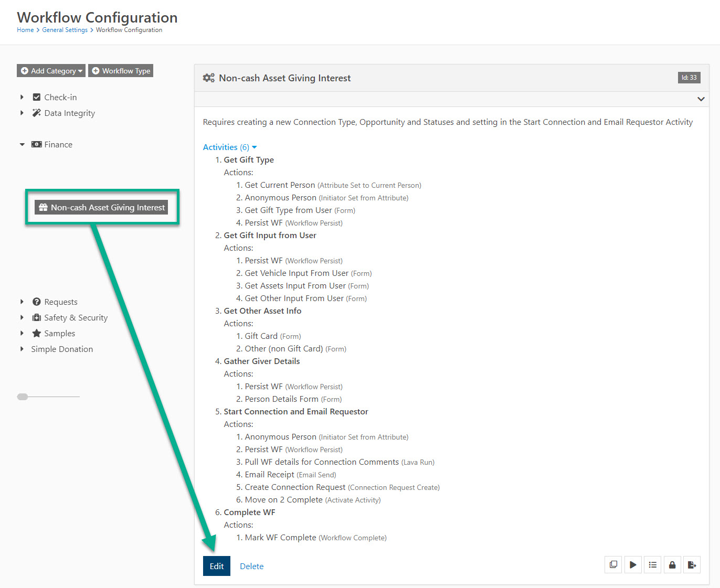Click the Workflow Type add button
The width and height of the screenshot is (720, 588).
(121, 71)
